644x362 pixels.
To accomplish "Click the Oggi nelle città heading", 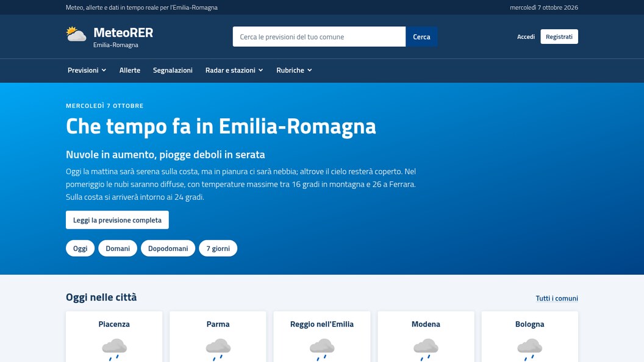I will tap(101, 297).
